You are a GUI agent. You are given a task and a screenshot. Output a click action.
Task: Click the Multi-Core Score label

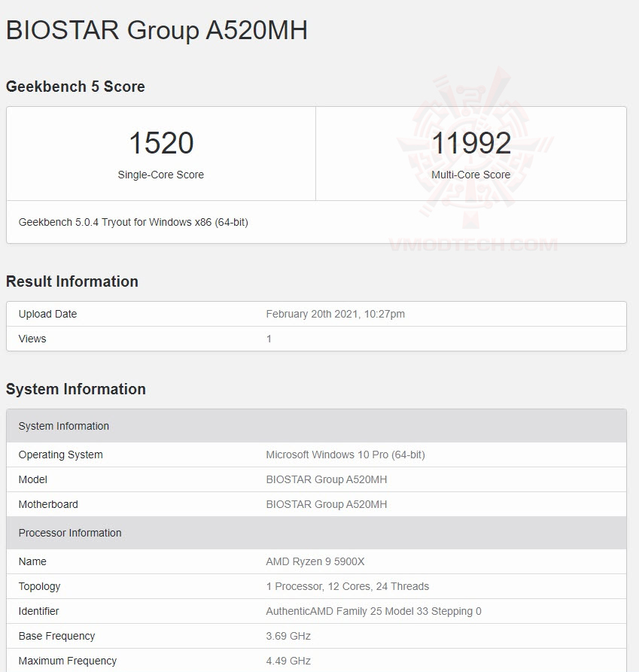tap(470, 175)
